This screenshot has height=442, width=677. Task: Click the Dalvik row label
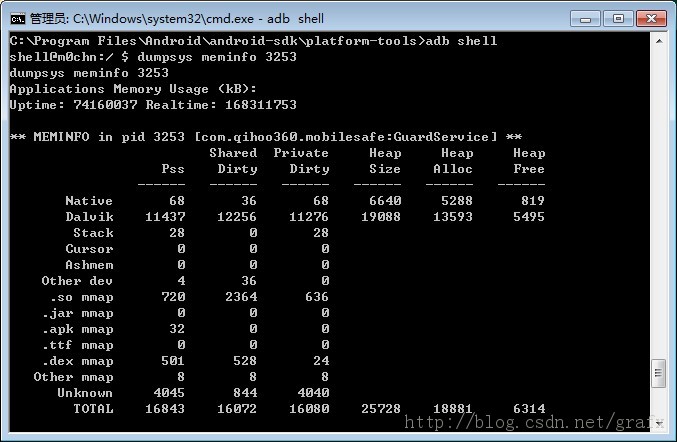(89, 217)
